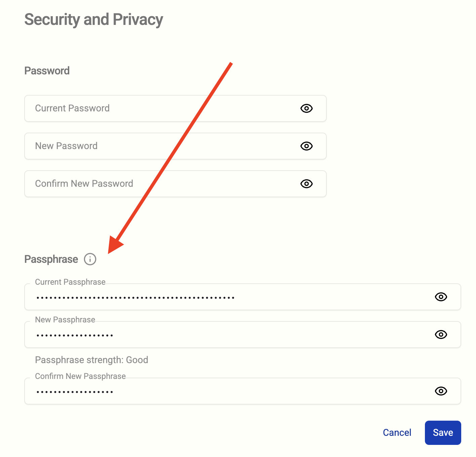The width and height of the screenshot is (476, 457).
Task: Show the New Passphrase characters
Action: 441,335
